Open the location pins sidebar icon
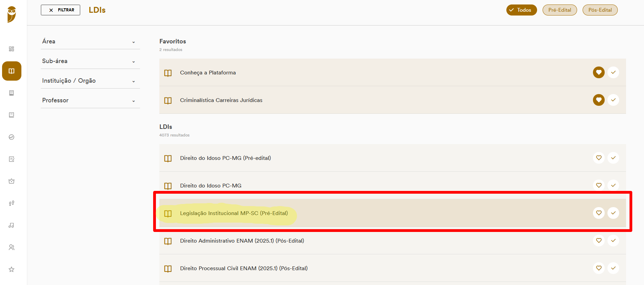644x285 pixels. [x=11, y=203]
